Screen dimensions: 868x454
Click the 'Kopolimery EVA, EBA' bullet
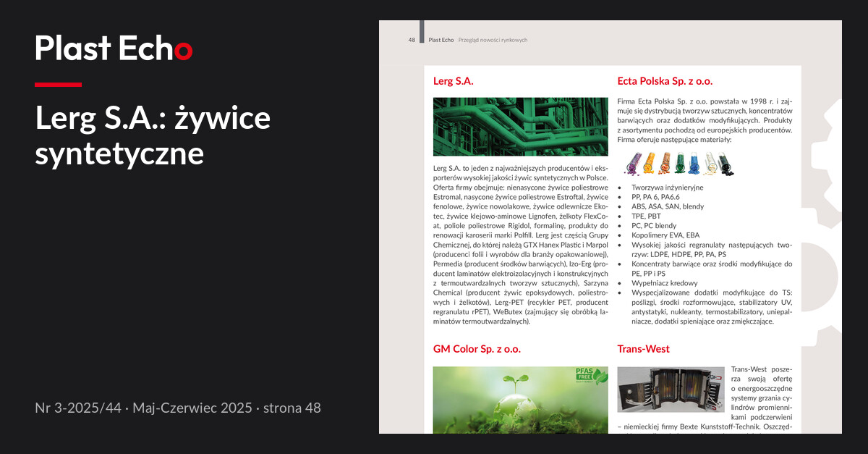665,235
